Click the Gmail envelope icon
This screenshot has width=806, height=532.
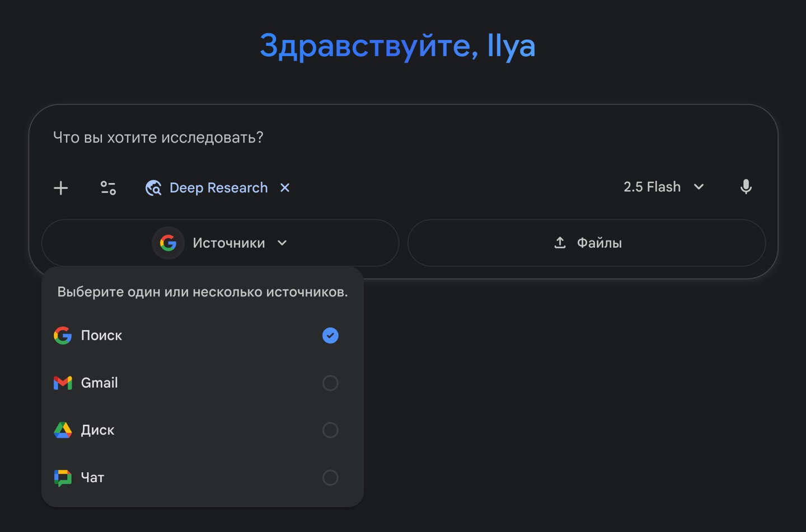point(63,383)
